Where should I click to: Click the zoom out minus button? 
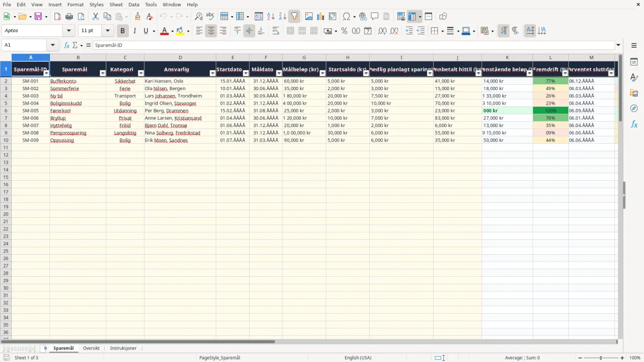coord(580,358)
